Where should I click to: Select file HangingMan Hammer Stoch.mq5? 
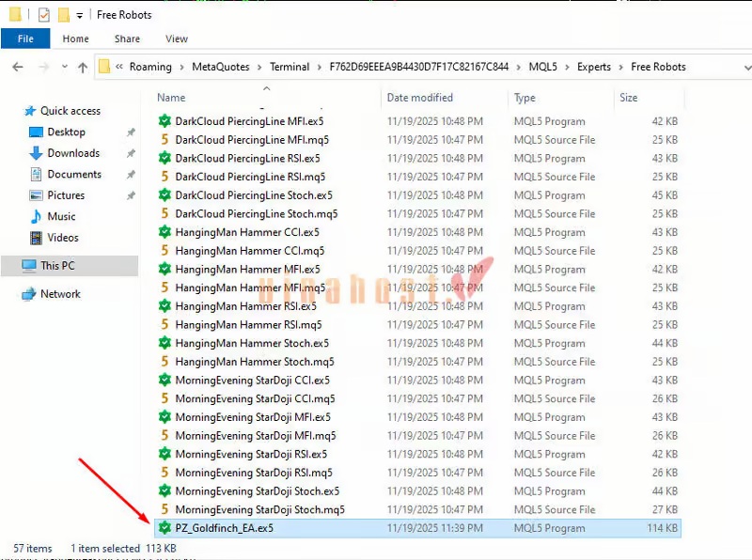255,362
